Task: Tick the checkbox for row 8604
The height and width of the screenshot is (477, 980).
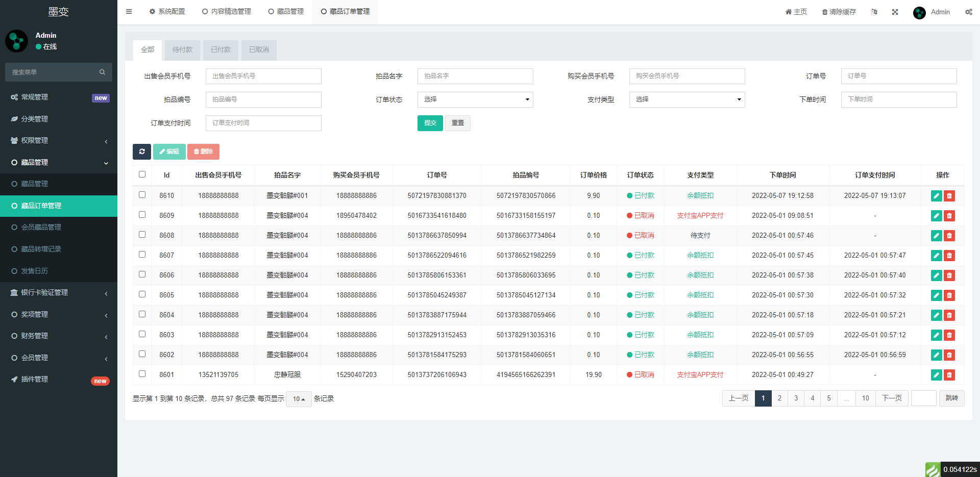Action: 142,314
